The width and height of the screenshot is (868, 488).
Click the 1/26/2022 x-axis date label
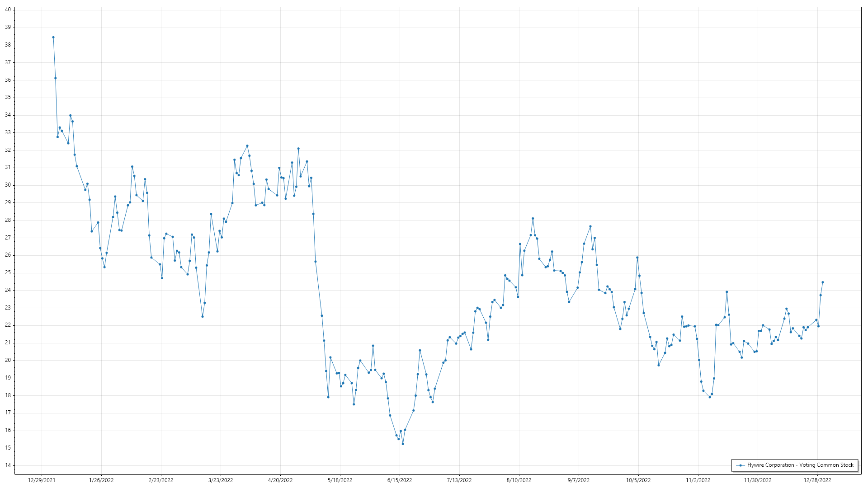(101, 480)
